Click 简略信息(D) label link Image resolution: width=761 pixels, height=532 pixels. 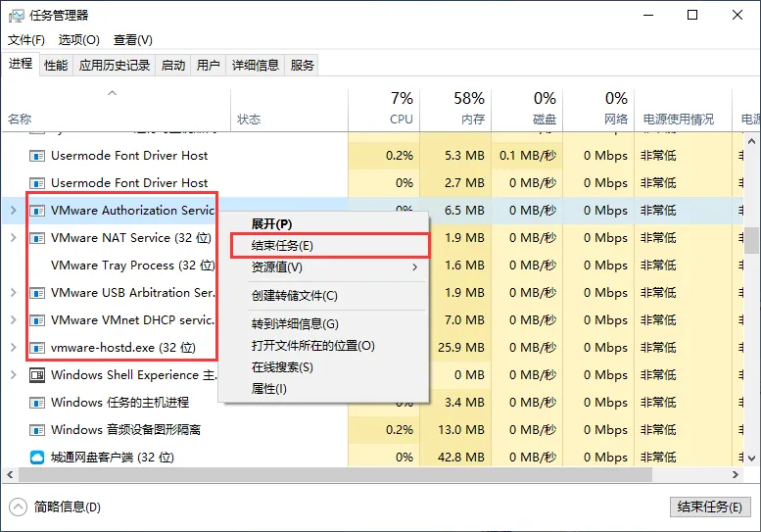pyautogui.click(x=68, y=508)
